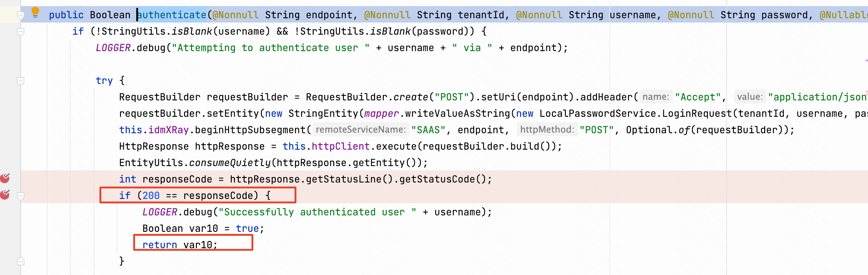Collapse the try block fold marker

pyautogui.click(x=21, y=81)
